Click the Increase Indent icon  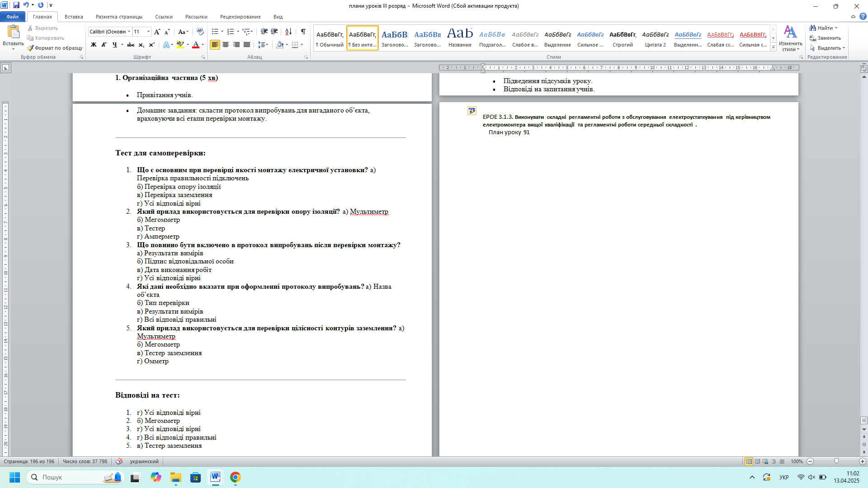(274, 32)
